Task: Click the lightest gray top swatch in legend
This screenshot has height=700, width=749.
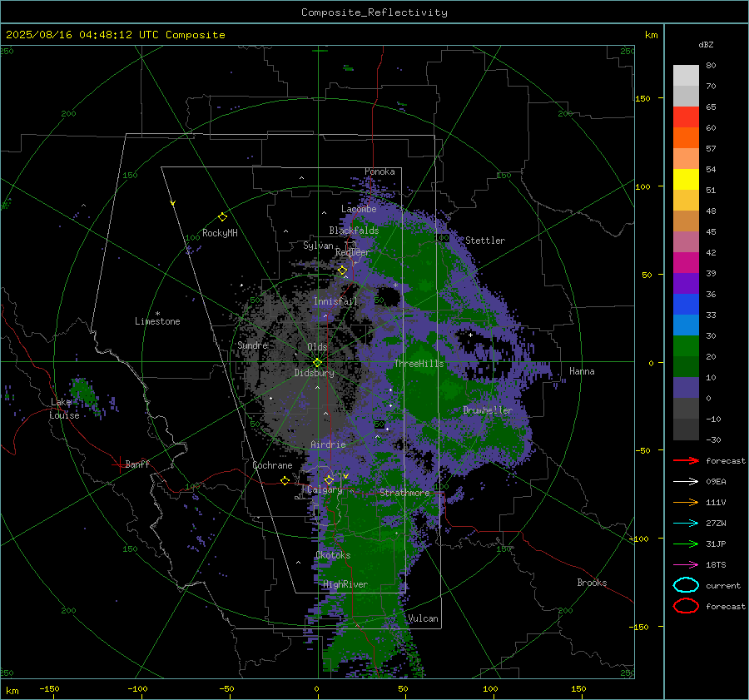Action: [686, 76]
